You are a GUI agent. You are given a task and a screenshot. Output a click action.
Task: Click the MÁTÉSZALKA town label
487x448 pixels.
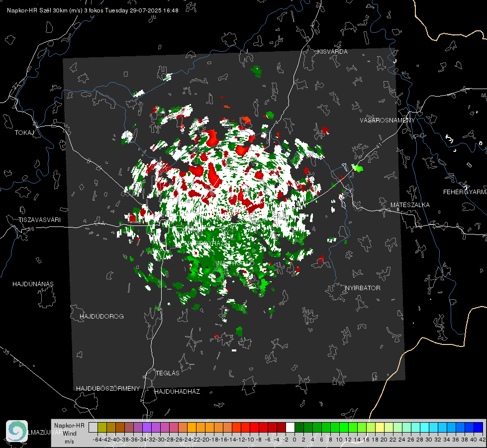pyautogui.click(x=410, y=205)
